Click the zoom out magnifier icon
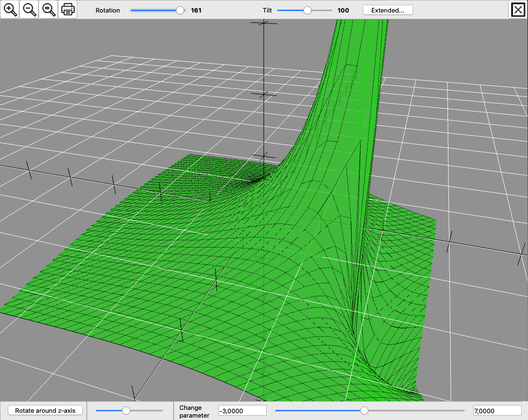 coord(29,10)
